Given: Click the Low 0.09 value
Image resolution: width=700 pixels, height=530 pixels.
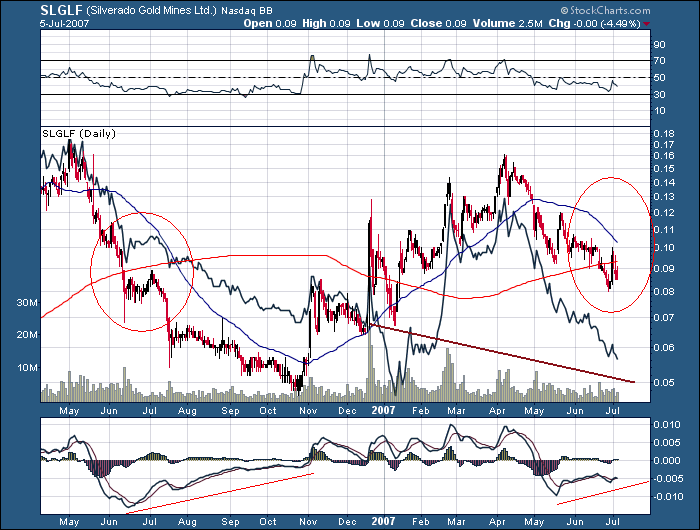Looking at the screenshot, I should click(x=380, y=24).
